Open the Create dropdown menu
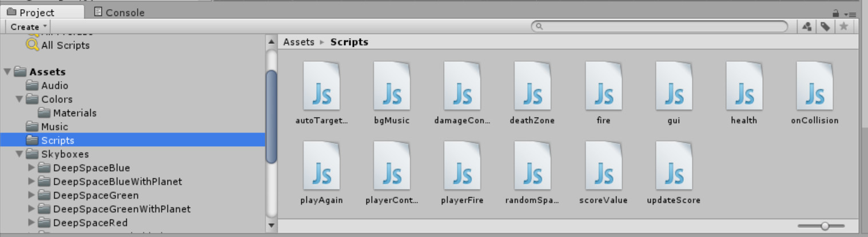Screen dimensions: 868x237 29,26
